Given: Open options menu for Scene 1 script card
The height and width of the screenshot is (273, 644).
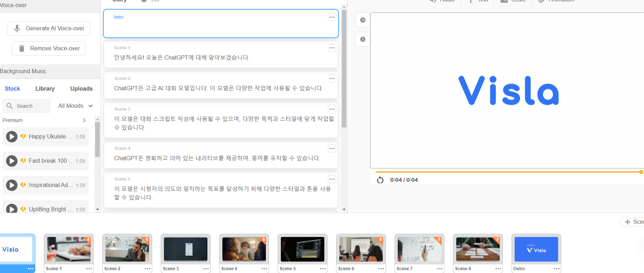Looking at the screenshot, I should pyautogui.click(x=332, y=48).
